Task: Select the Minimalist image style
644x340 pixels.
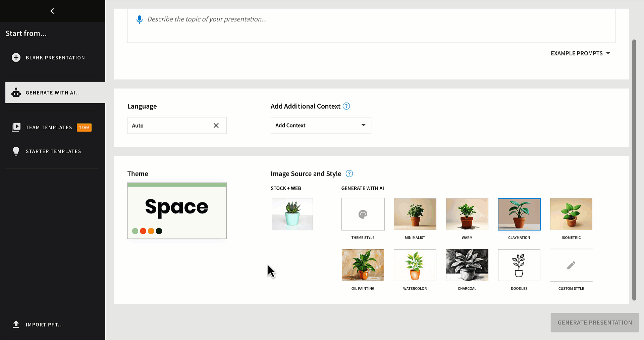Action: [x=415, y=214]
